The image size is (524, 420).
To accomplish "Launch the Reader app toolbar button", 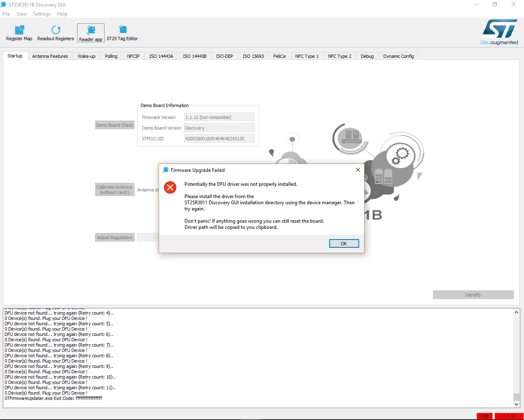I will [x=91, y=33].
